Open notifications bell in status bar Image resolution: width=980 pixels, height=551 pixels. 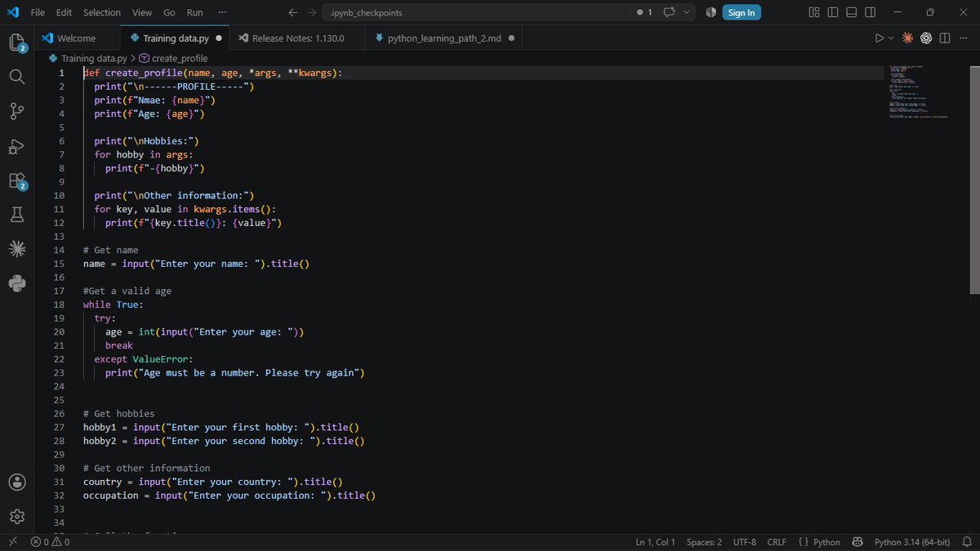pyautogui.click(x=967, y=542)
